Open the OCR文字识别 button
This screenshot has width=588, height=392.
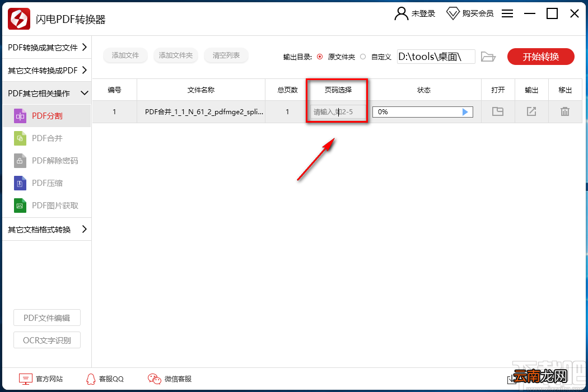coord(47,340)
